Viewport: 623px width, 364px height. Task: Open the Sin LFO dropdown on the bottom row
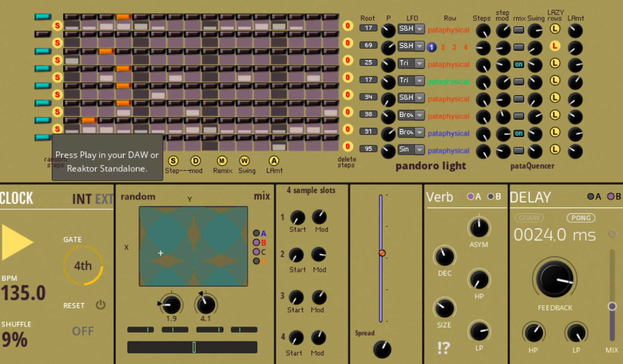[x=410, y=150]
